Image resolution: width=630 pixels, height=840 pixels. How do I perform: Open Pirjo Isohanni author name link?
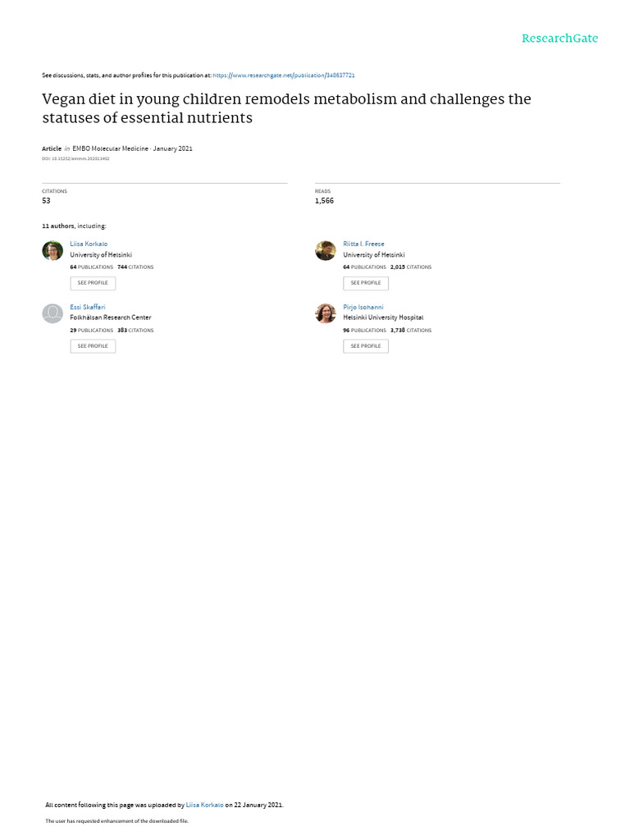pos(363,307)
